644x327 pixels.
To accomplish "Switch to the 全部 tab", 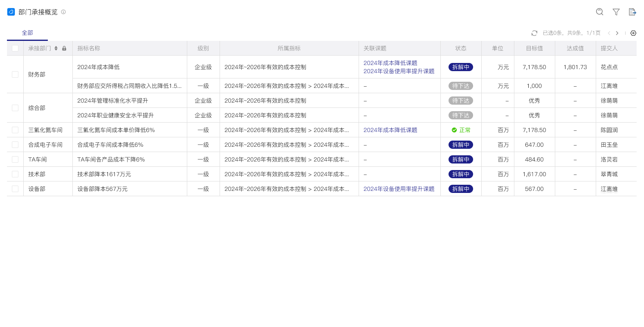I will tap(27, 33).
